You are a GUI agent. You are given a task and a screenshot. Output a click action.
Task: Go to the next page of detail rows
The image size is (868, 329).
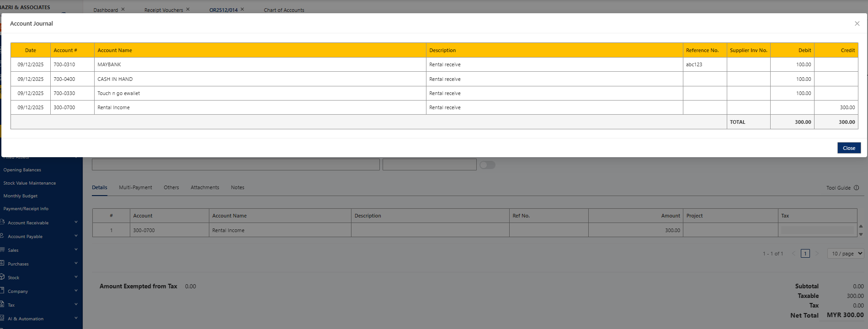coord(817,254)
